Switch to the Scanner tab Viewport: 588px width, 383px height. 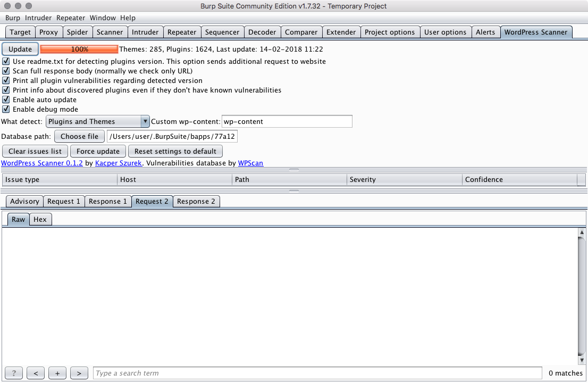pyautogui.click(x=110, y=32)
